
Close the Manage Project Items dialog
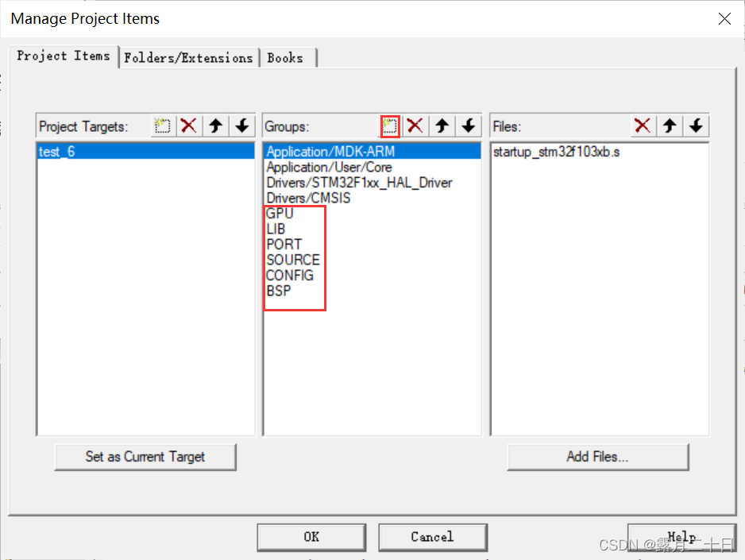724,19
